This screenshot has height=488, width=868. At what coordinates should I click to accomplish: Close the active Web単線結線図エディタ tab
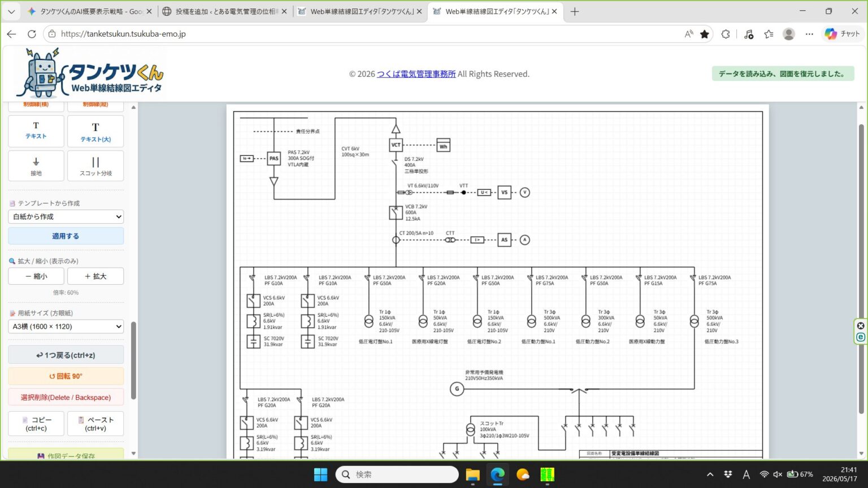(554, 11)
